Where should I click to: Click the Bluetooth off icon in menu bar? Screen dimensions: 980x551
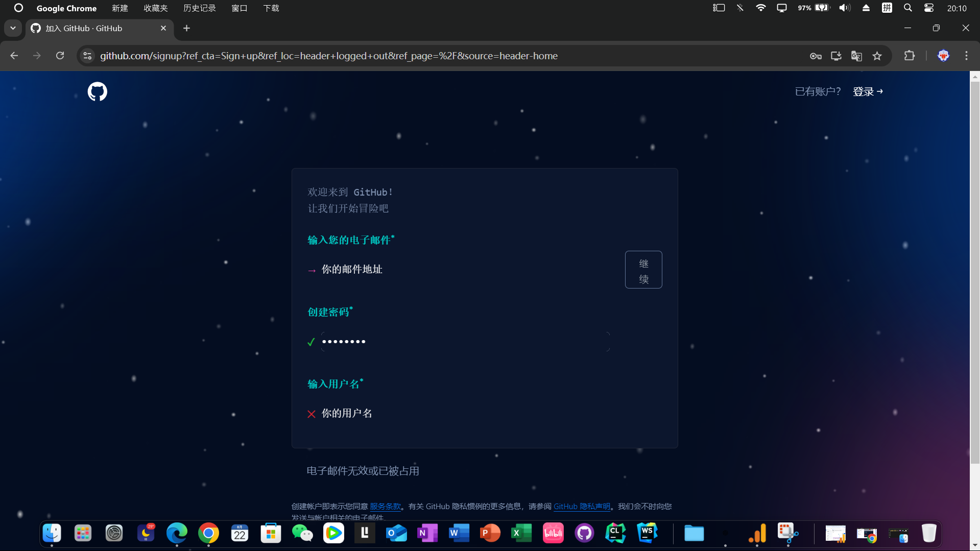[739, 8]
